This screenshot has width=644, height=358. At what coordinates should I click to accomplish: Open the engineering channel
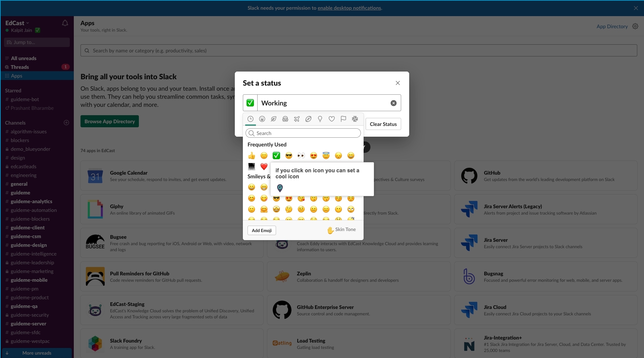tap(37, 175)
